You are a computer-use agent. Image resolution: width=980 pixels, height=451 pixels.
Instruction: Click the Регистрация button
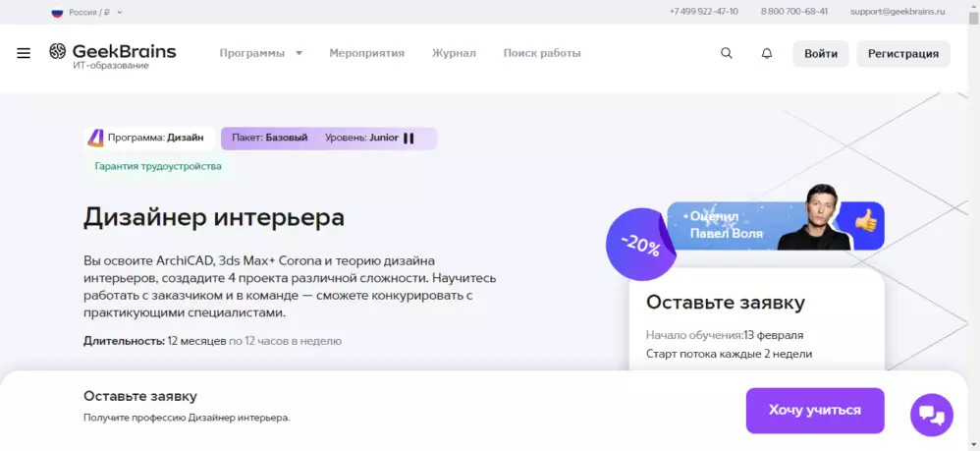903,54
